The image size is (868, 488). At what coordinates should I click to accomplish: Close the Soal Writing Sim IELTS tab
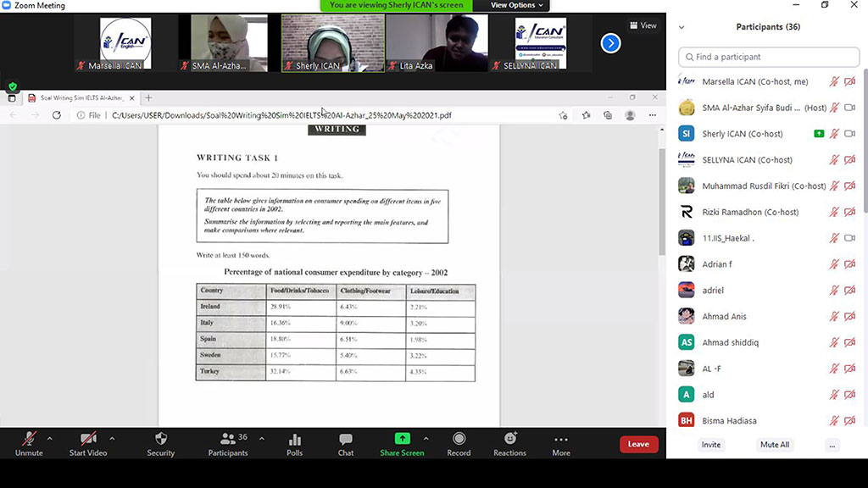point(131,98)
